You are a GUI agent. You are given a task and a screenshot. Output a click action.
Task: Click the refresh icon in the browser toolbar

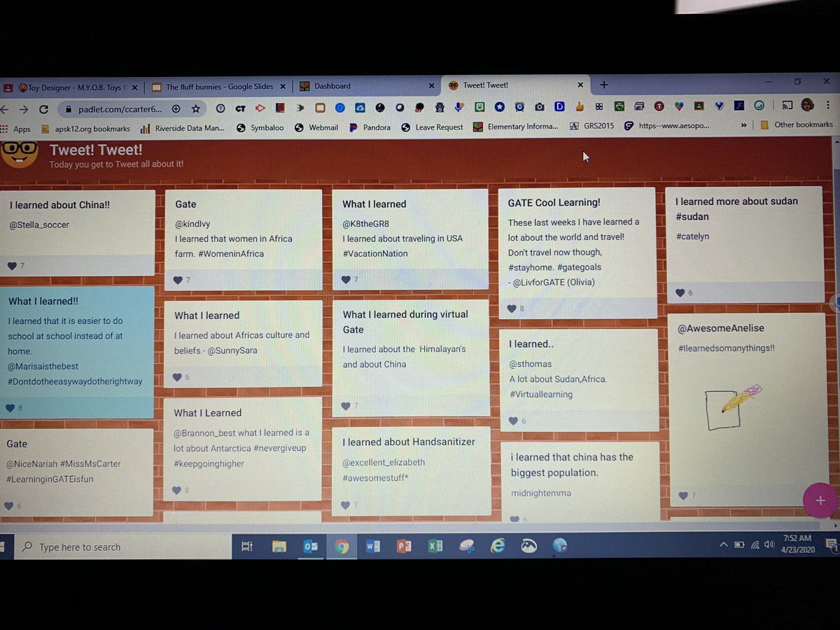pos(43,109)
